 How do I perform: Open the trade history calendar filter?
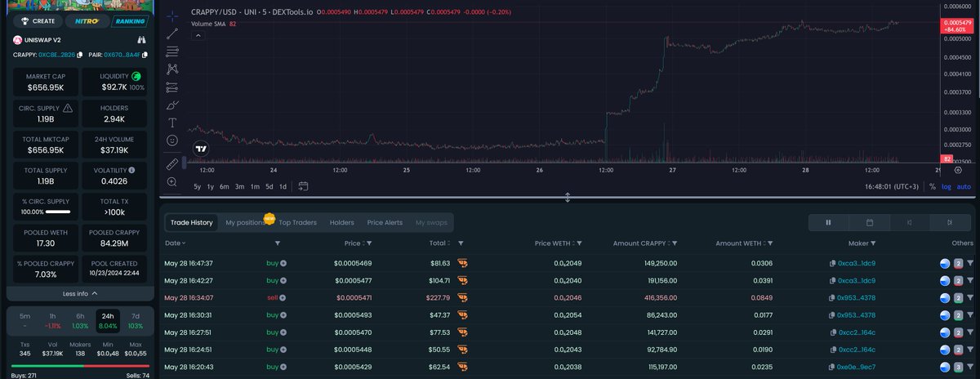tap(870, 222)
